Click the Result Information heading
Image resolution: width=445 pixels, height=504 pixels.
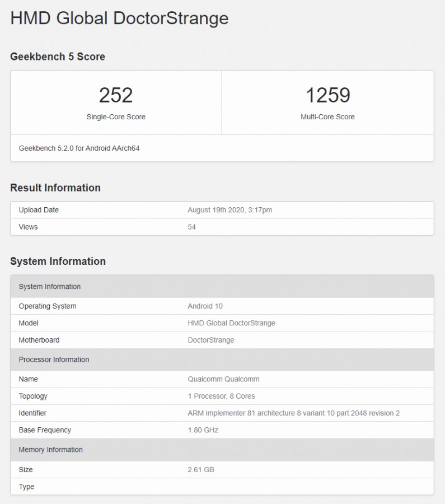[55, 188]
